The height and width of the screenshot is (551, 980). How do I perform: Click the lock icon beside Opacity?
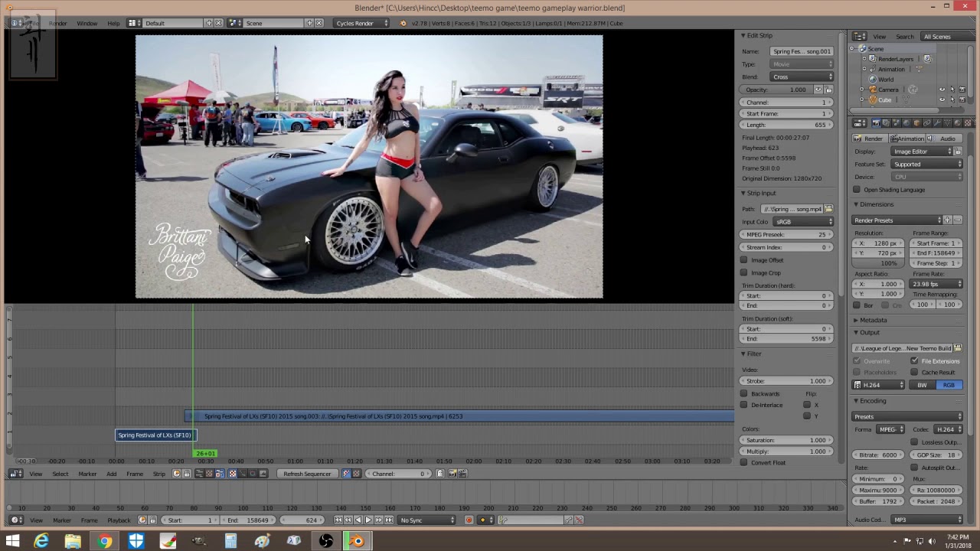pyautogui.click(x=828, y=90)
